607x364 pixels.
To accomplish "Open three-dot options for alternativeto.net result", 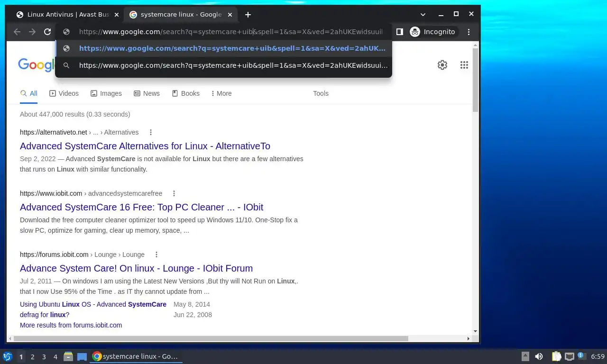I will (151, 132).
